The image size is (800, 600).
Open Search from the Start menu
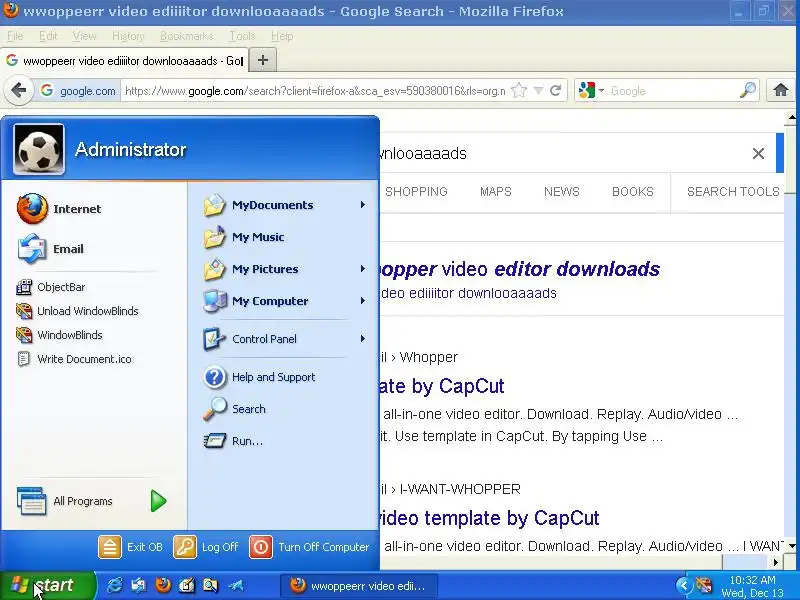[235, 409]
